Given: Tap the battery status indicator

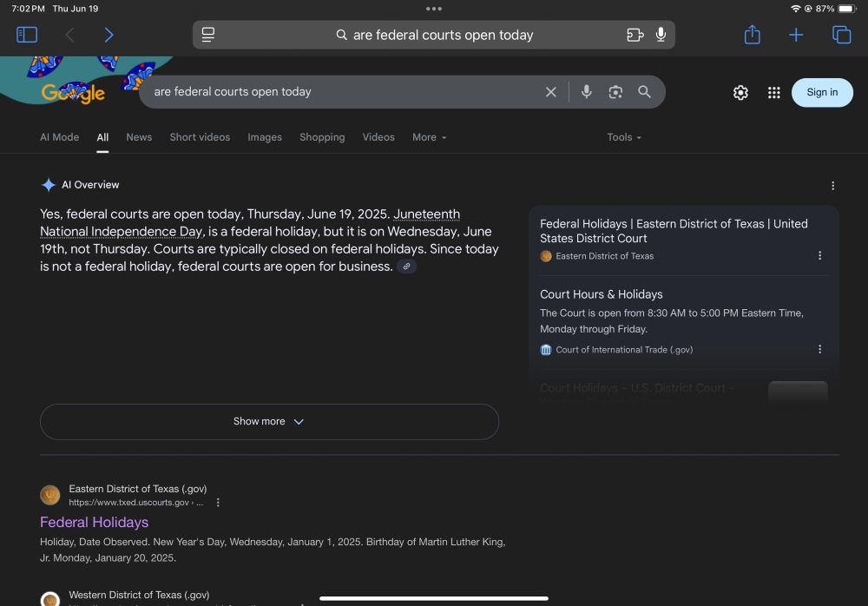Looking at the screenshot, I should [845, 9].
